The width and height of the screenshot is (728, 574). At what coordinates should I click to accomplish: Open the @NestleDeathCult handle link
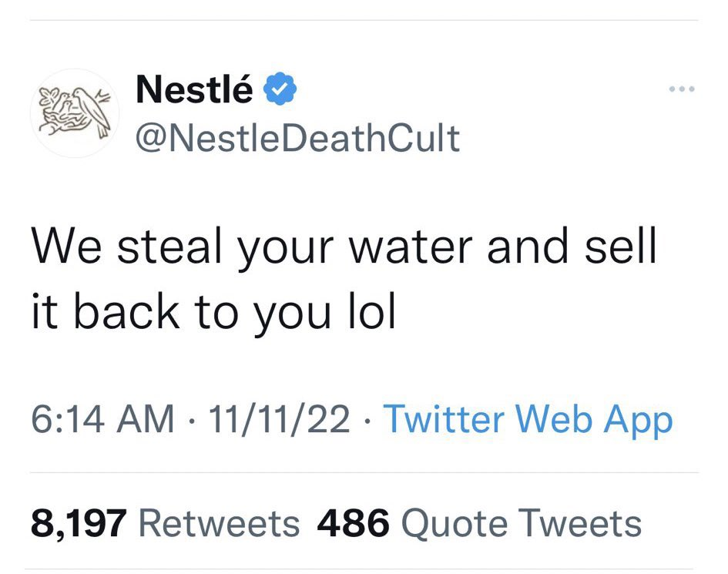[x=297, y=138]
